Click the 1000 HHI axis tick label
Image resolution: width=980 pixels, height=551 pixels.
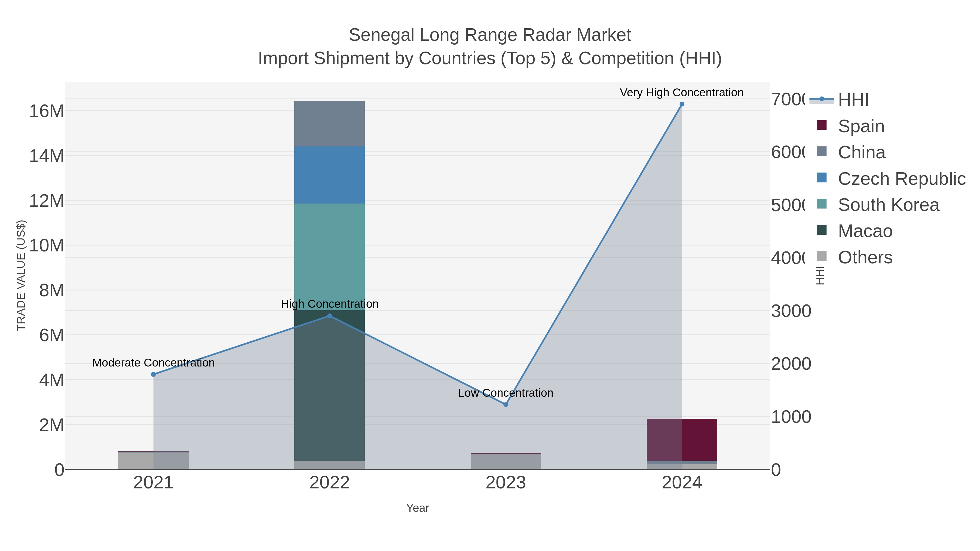click(791, 417)
